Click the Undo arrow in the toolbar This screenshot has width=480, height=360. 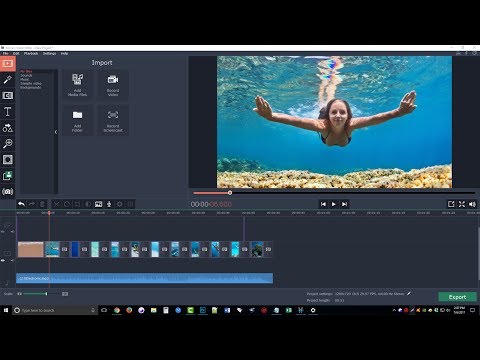21,204
